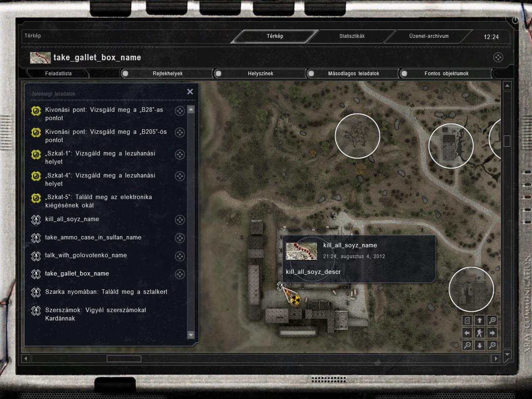This screenshot has height=399, width=532.
Task: Show B205 extraction point task on map
Action: click(180, 133)
